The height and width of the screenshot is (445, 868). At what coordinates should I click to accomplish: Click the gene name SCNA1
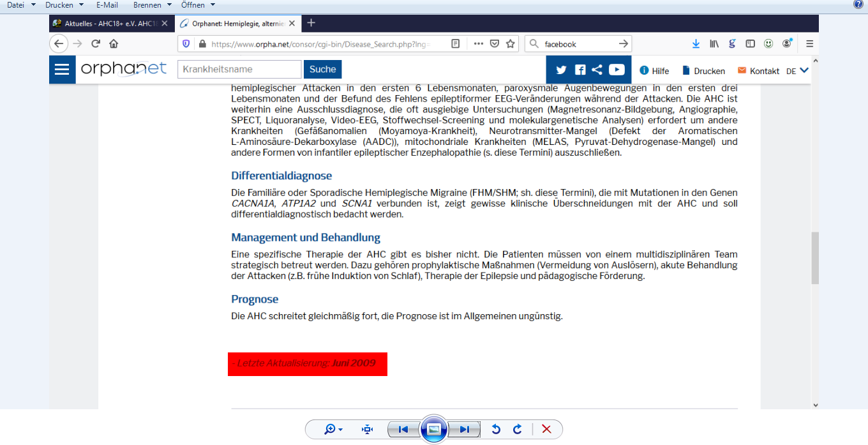357,204
